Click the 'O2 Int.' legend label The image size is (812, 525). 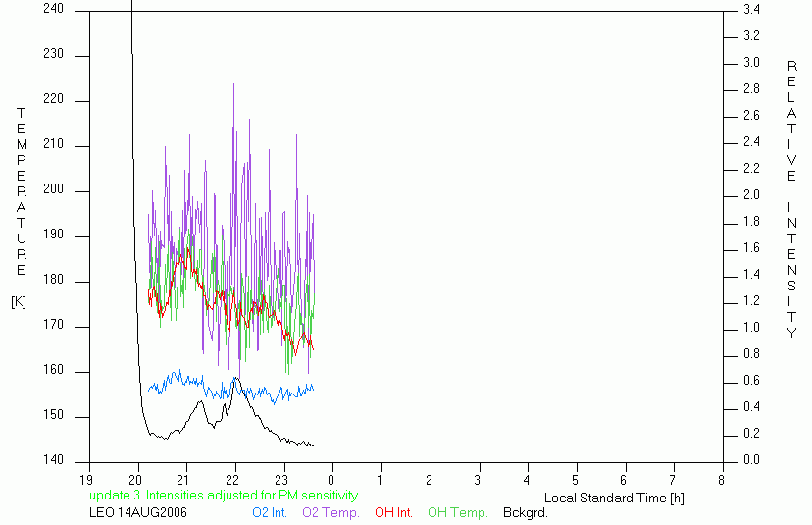(x=270, y=512)
